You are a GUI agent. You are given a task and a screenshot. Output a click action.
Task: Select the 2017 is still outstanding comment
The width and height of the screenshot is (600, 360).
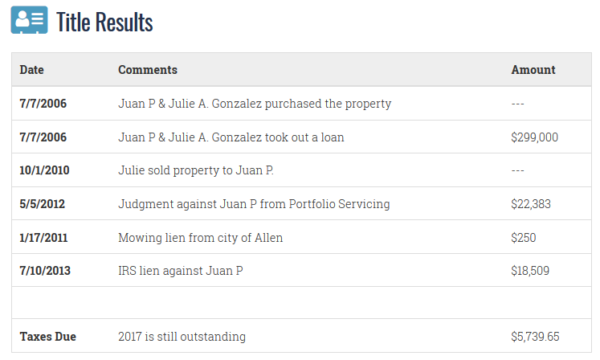click(x=182, y=336)
